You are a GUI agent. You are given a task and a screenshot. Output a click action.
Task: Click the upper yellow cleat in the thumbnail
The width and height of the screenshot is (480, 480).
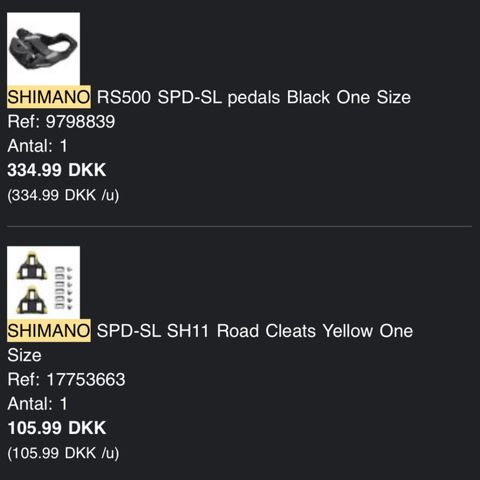(32, 266)
